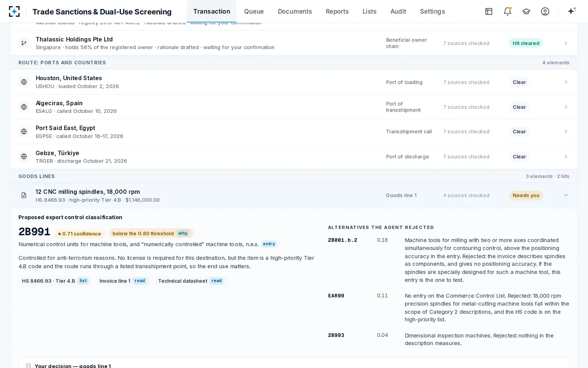Screen dimensions: 588x368
Task: Expand the Port Said East row chevron
Action: pyautogui.click(x=566, y=132)
